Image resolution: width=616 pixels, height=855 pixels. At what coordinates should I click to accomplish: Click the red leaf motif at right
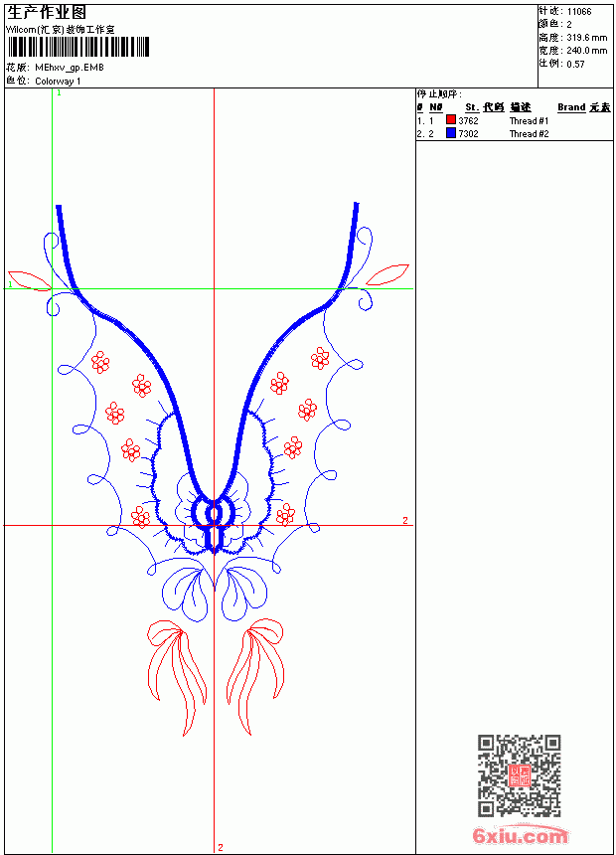coord(387,274)
